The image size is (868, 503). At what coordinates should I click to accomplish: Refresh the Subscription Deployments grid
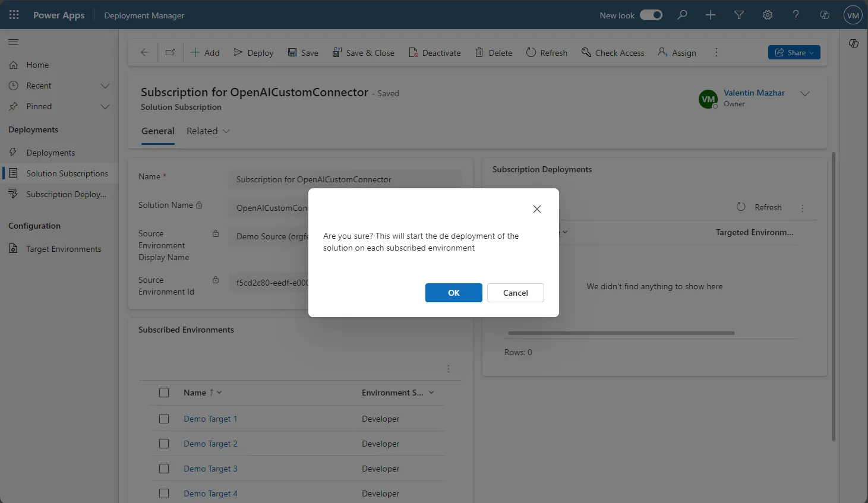(x=759, y=207)
